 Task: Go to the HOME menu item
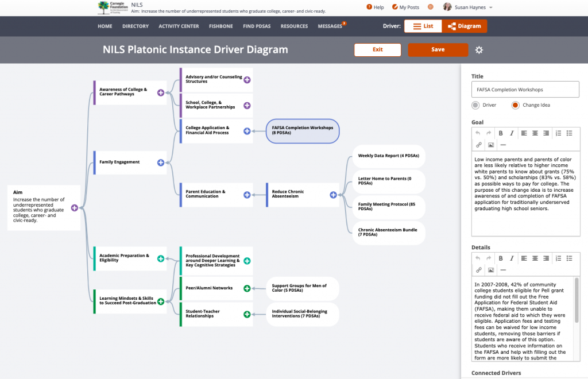point(105,26)
